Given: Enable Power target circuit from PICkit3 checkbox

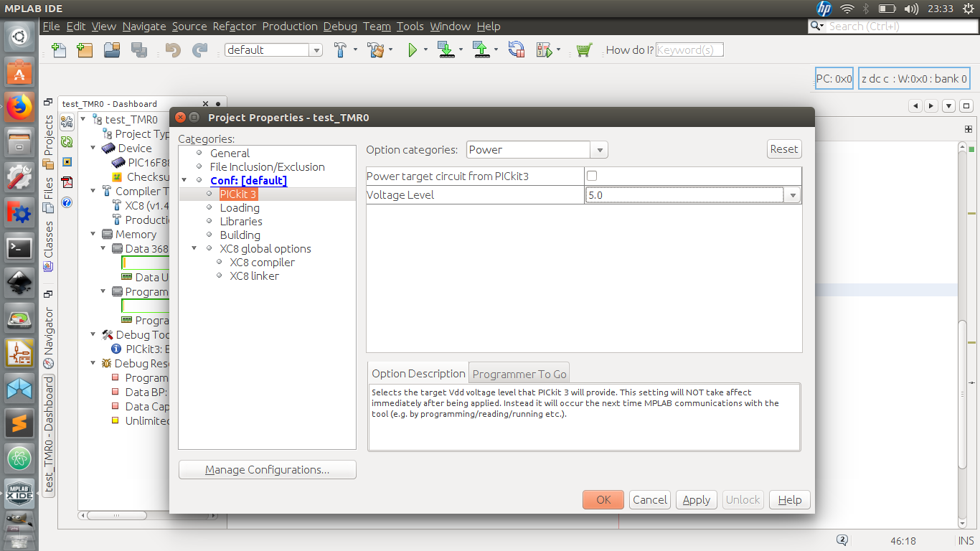Looking at the screenshot, I should [x=592, y=176].
